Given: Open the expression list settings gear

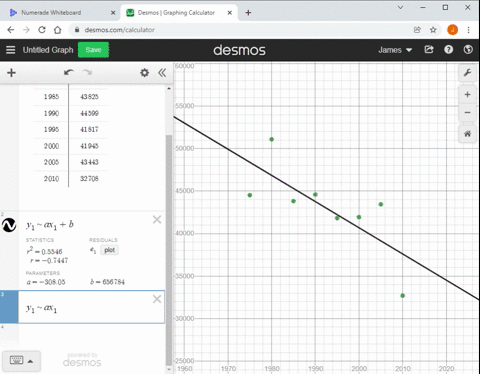Looking at the screenshot, I should point(144,73).
